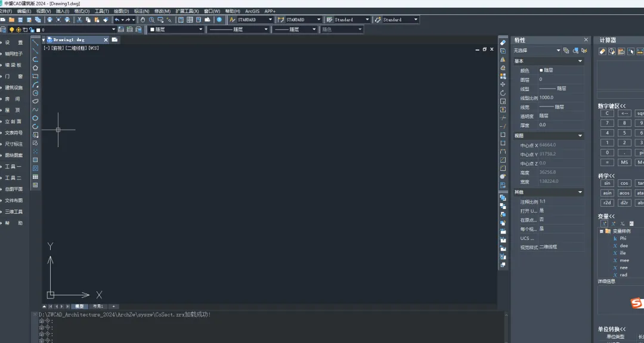Select the Spline curve tool

35,110
